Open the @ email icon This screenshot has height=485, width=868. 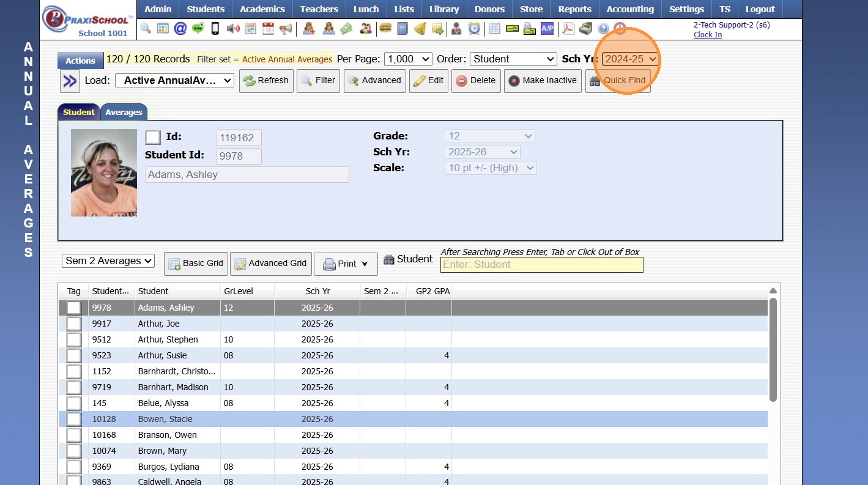tap(180, 28)
